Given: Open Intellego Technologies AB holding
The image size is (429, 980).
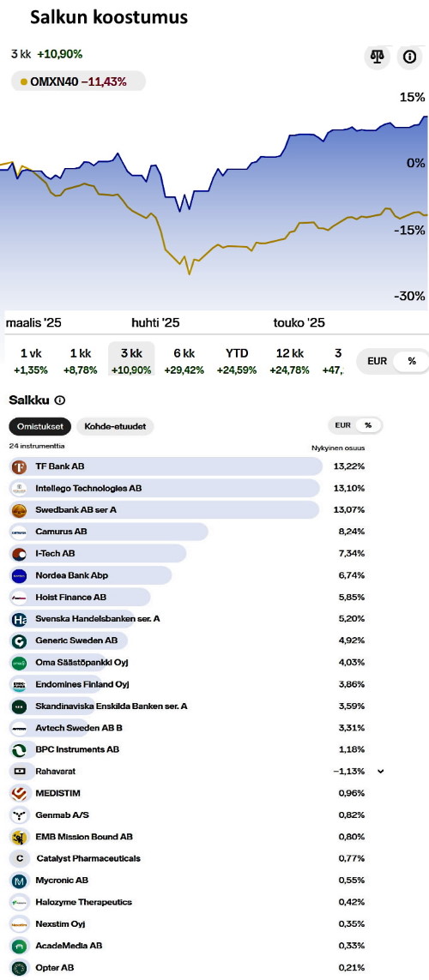Looking at the screenshot, I should [188, 488].
